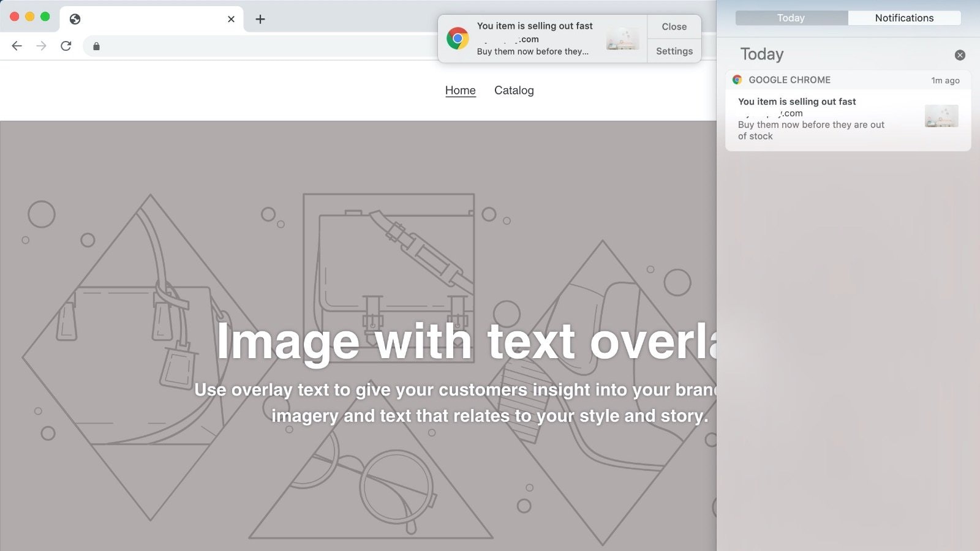The height and width of the screenshot is (551, 980).
Task: Click the back navigation arrow
Action: (x=16, y=45)
